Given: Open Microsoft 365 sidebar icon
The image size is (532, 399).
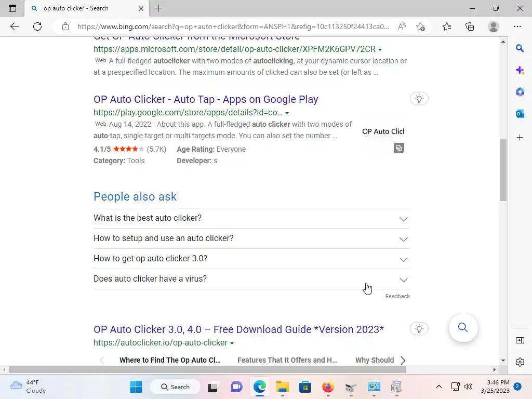Looking at the screenshot, I should point(520,92).
